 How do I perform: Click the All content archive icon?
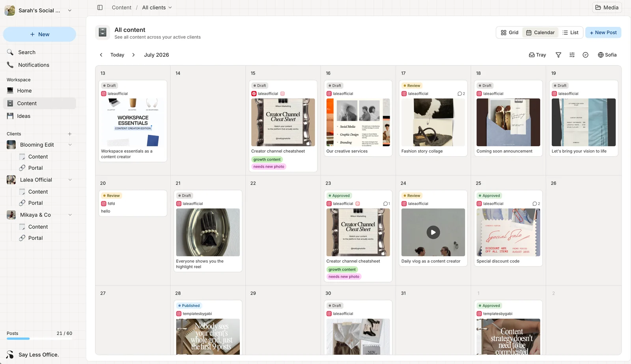[103, 32]
